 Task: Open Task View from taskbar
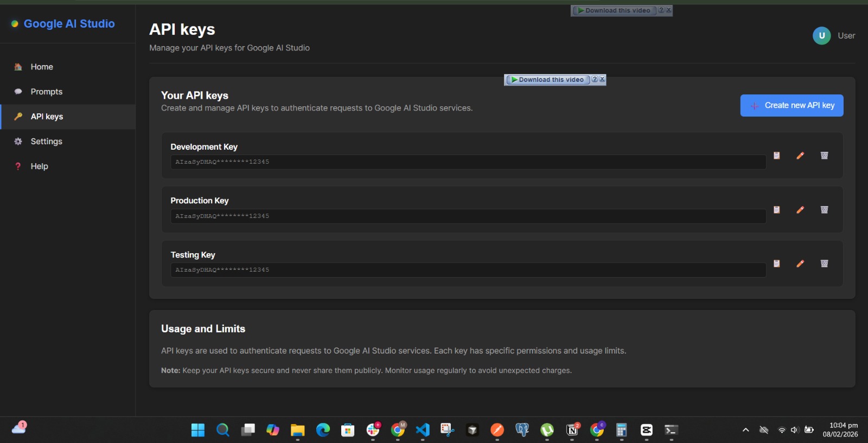point(248,430)
